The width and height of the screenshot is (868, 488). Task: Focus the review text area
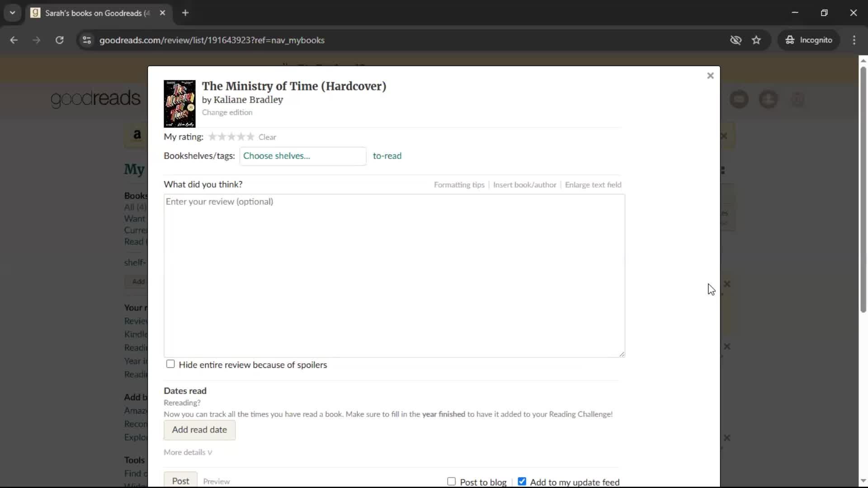(394, 276)
